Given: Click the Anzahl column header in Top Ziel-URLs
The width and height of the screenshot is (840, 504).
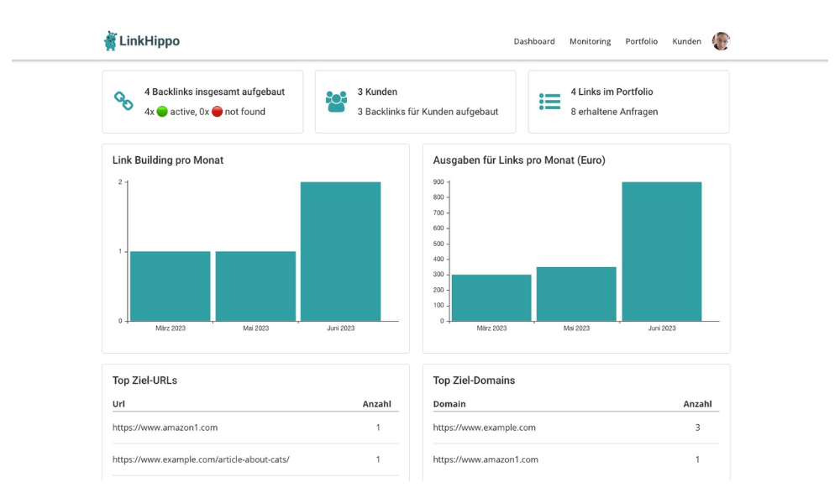Looking at the screenshot, I should pos(376,404).
